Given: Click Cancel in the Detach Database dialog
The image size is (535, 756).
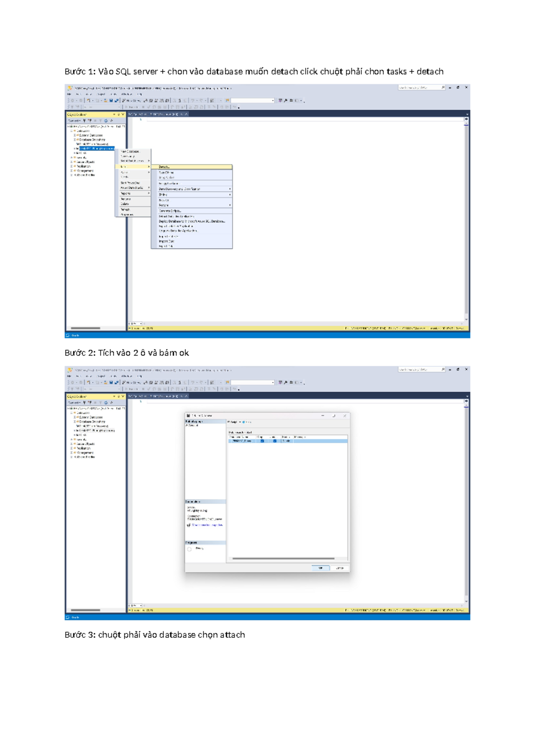Looking at the screenshot, I should click(340, 568).
